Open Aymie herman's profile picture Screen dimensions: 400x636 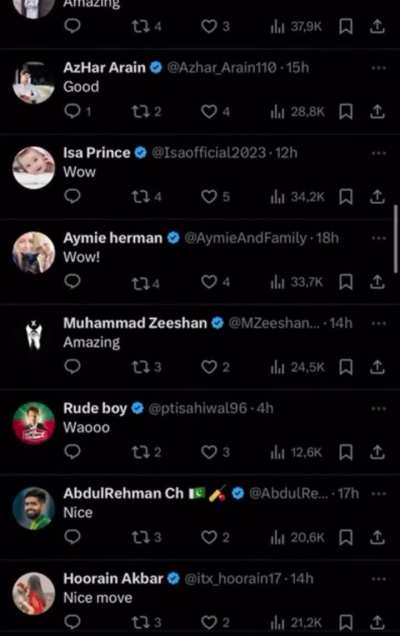(34, 252)
